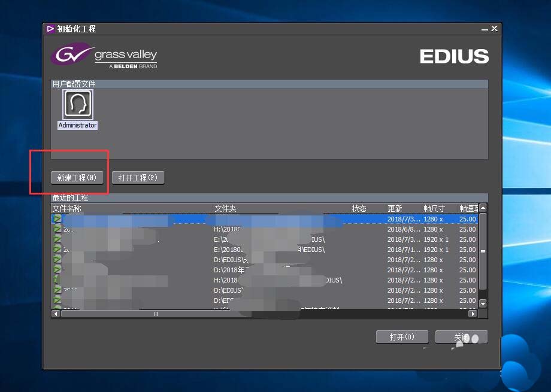Minimize the 初始化工程 dialog
This screenshot has width=551, height=392.
(x=485, y=29)
